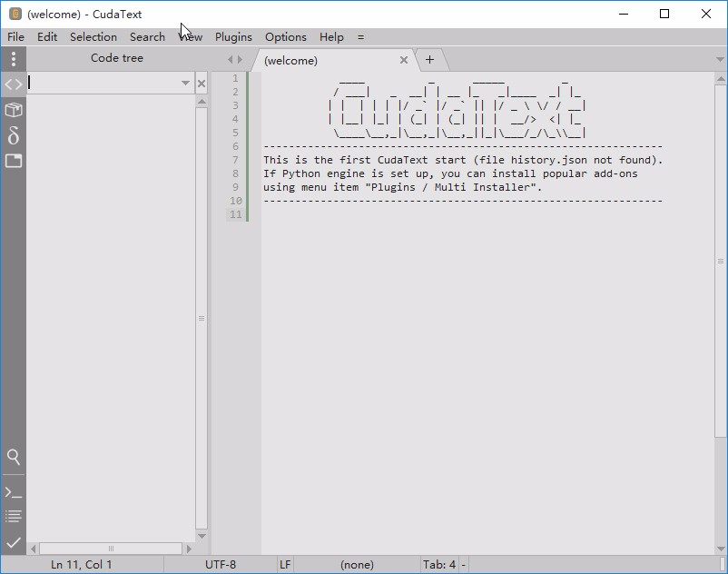
Task: Close the (welcome) tab
Action: pyautogui.click(x=404, y=60)
